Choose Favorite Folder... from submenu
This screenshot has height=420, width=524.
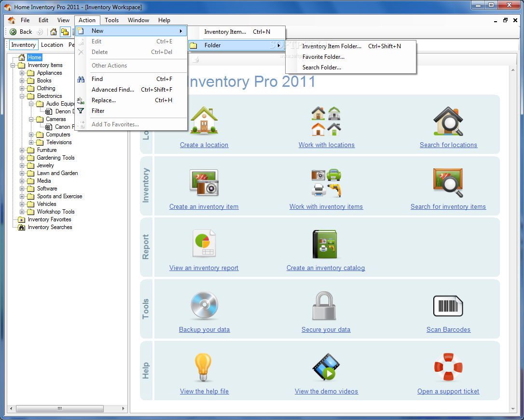click(351, 57)
